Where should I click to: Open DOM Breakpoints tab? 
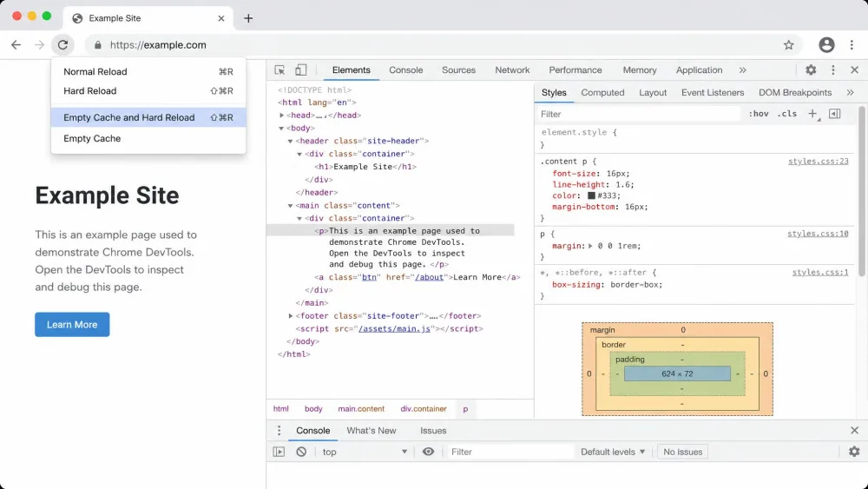[x=795, y=92]
